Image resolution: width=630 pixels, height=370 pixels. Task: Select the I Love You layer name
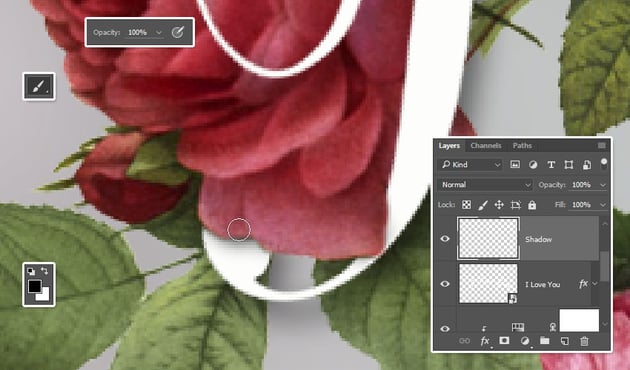542,284
